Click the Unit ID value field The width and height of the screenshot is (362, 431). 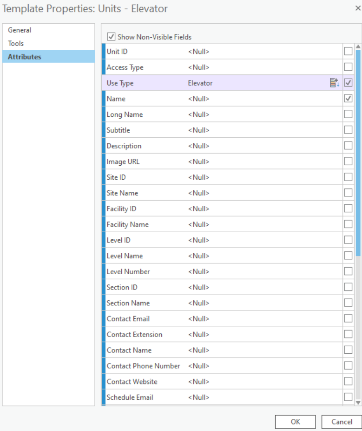pyautogui.click(x=264, y=51)
